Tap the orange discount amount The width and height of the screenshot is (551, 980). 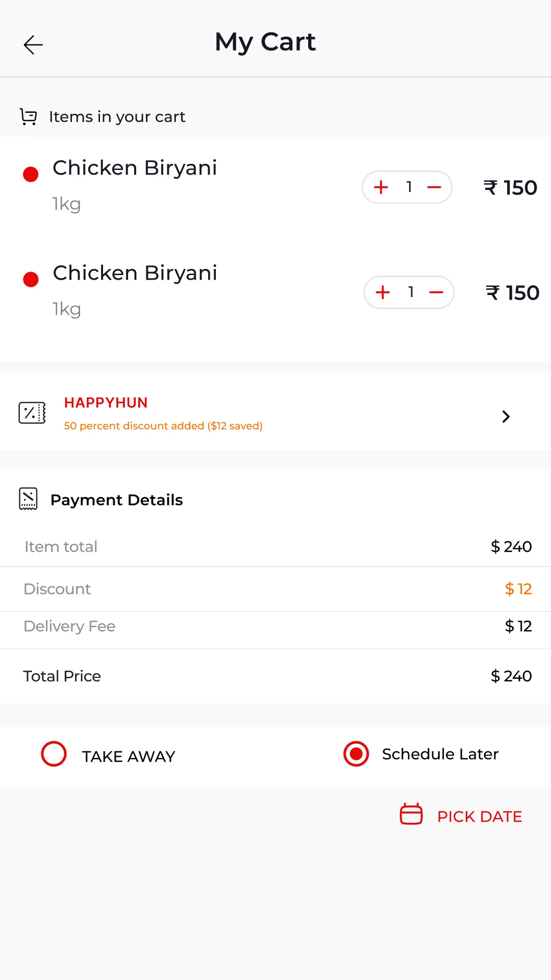pyautogui.click(x=518, y=589)
